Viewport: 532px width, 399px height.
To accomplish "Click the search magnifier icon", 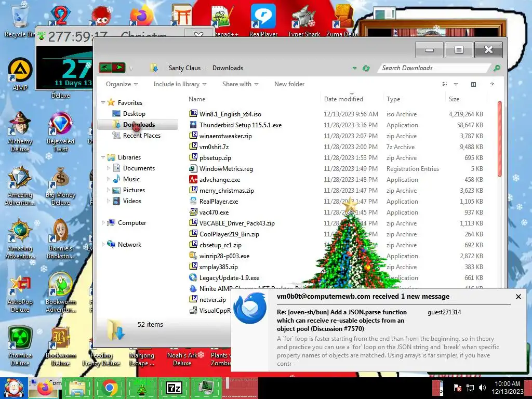I will [496, 68].
